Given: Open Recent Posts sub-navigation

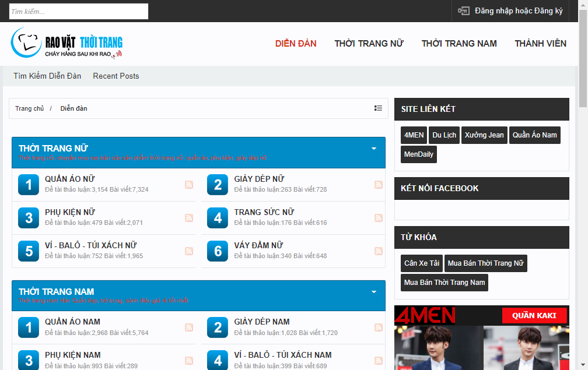Looking at the screenshot, I should tap(116, 76).
